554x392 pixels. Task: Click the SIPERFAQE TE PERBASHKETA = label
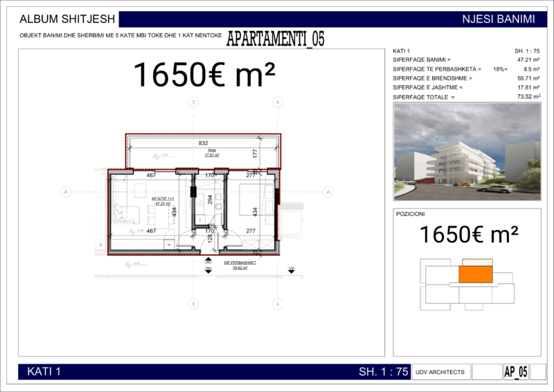click(x=437, y=69)
